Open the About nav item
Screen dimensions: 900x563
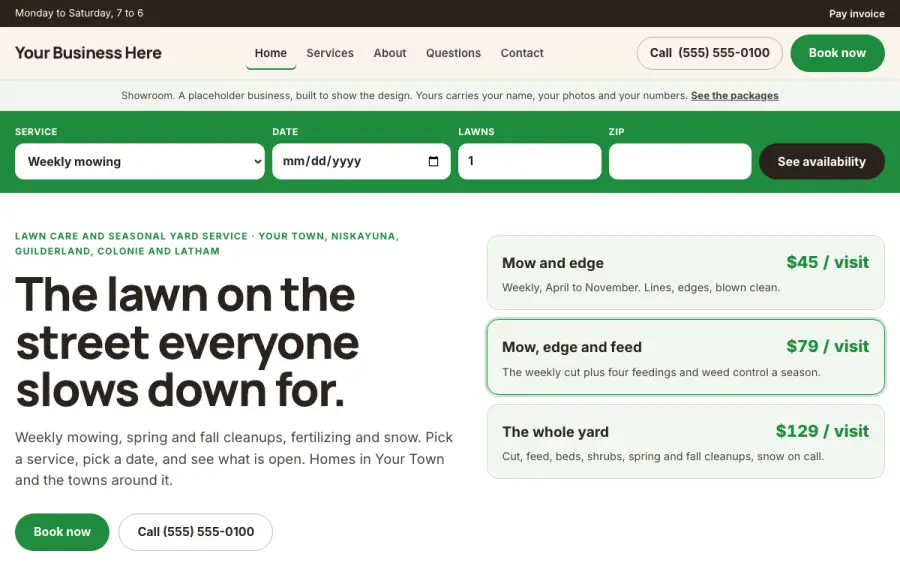click(390, 53)
